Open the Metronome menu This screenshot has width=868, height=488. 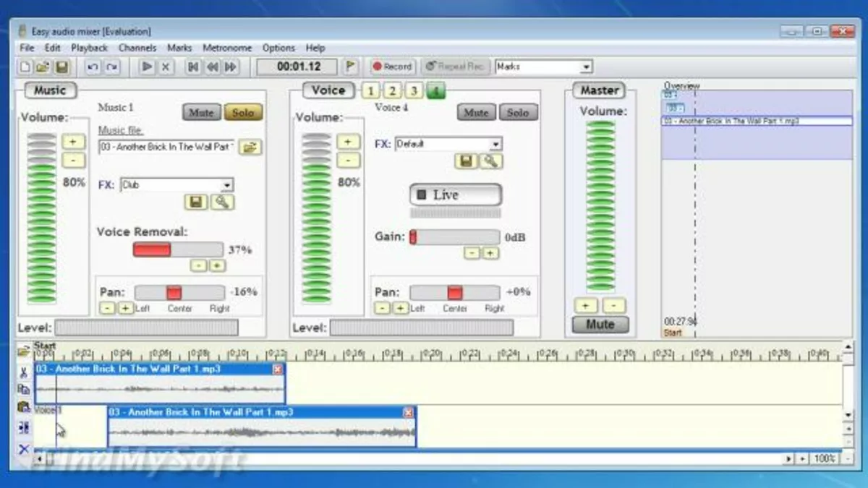(x=227, y=48)
